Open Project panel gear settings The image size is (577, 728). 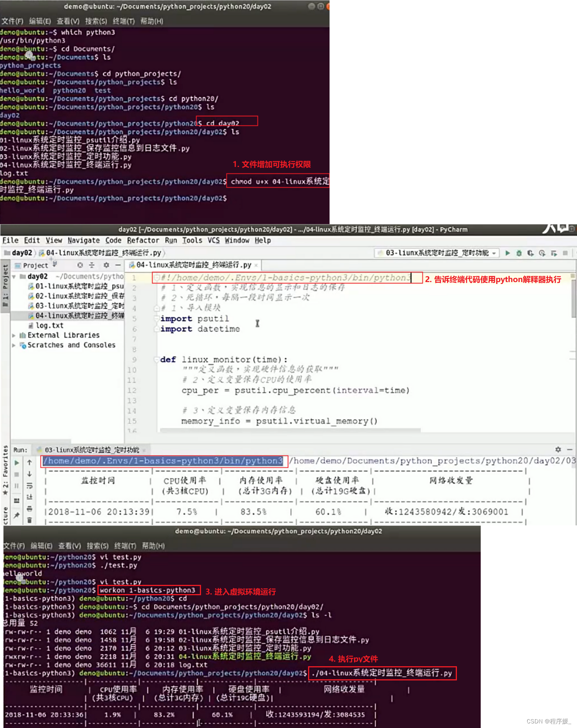(x=106, y=265)
